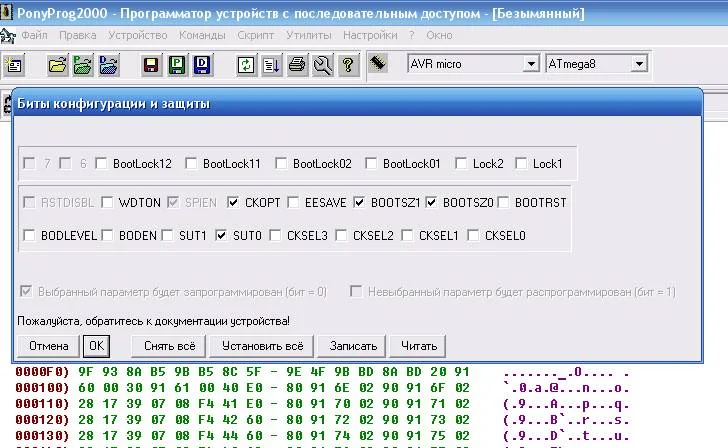Open the Окно menu
This screenshot has width=728, height=448.
tap(439, 35)
